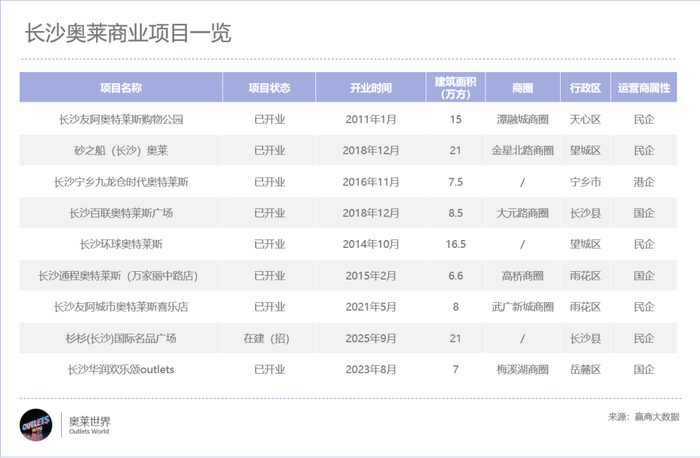The image size is (700, 458).
Task: Click the cell 长沙华润欢乐颂outlets
Action: 121,369
